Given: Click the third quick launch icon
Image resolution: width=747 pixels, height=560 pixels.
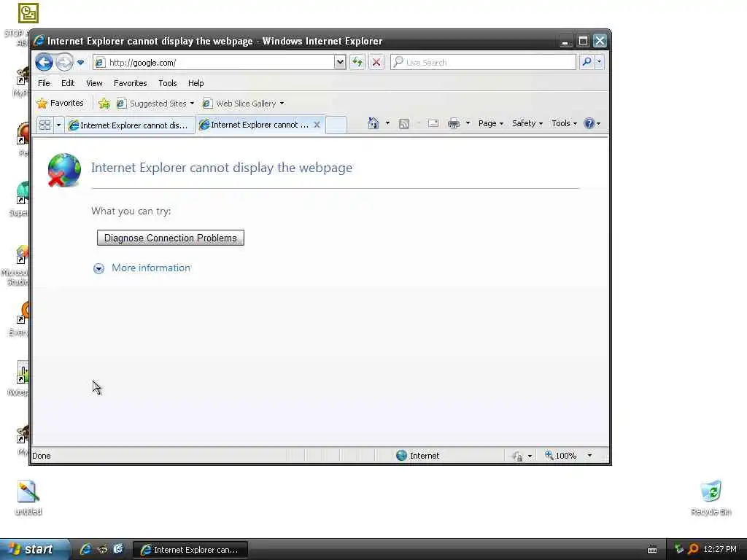Looking at the screenshot, I should [x=118, y=549].
